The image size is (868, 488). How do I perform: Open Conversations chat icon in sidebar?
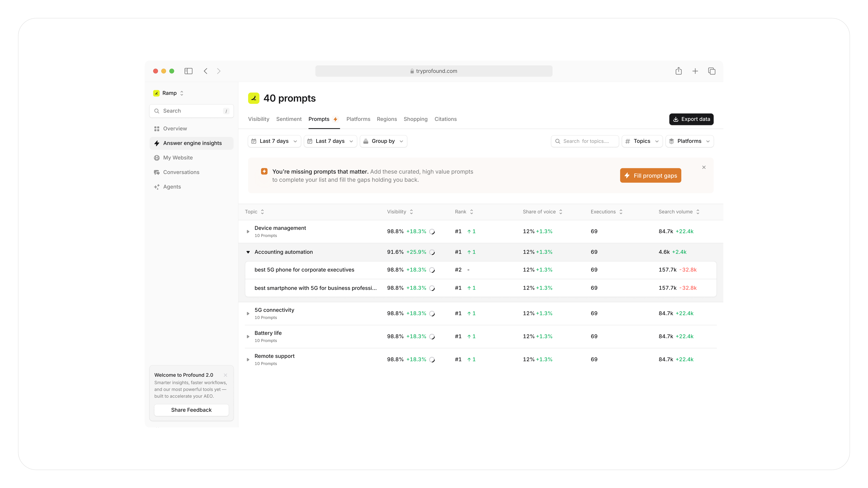point(157,172)
